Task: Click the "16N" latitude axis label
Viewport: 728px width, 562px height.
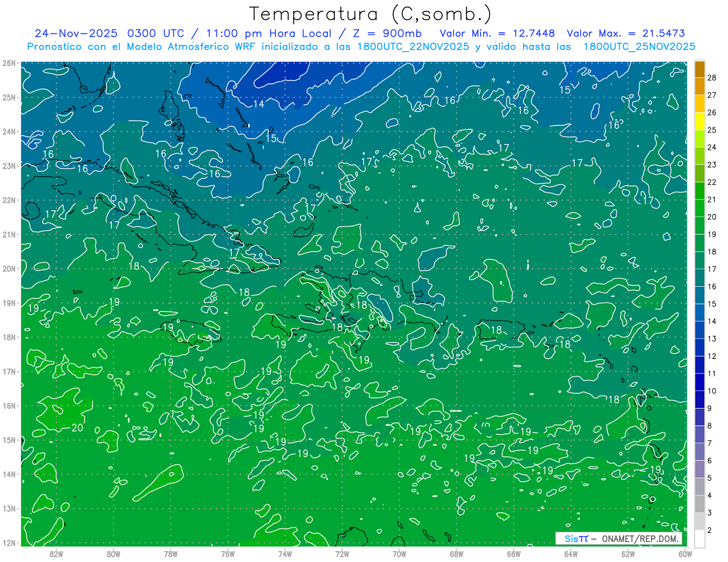Action: click(x=8, y=406)
